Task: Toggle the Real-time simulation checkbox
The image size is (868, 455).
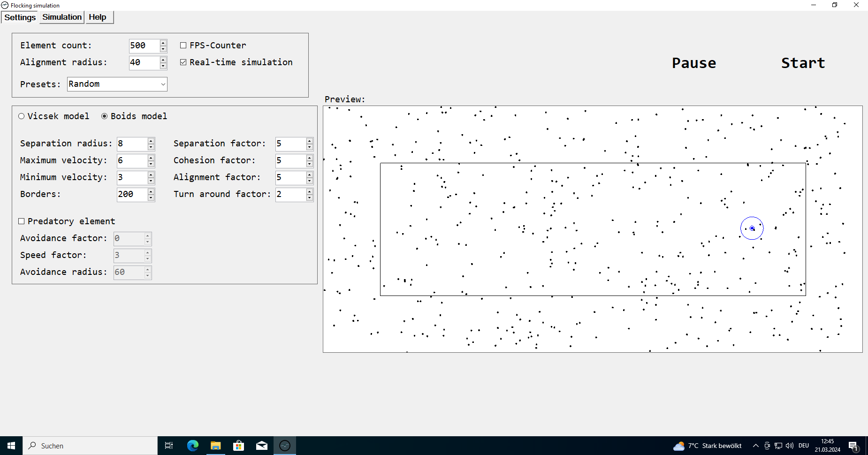Action: (x=183, y=62)
